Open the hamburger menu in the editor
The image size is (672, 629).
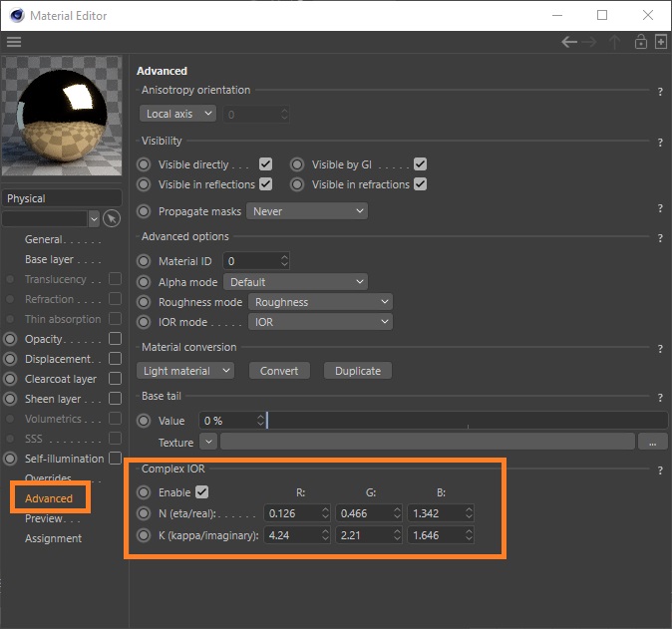point(14,42)
